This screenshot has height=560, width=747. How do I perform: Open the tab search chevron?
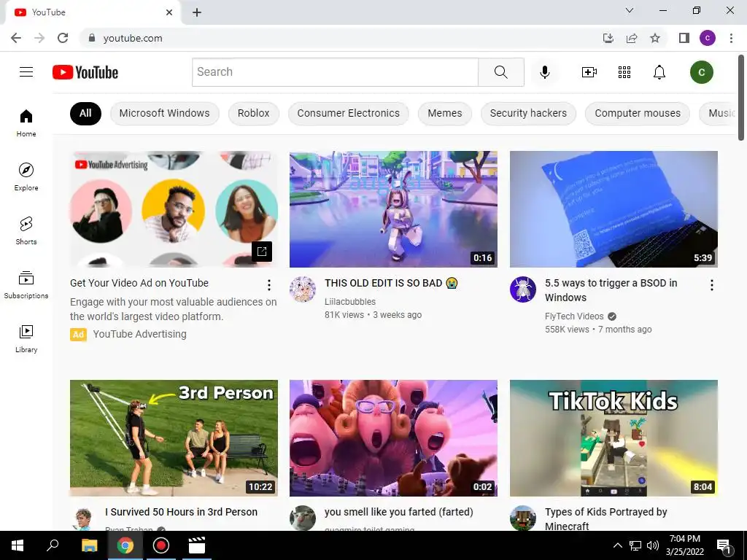tap(630, 10)
